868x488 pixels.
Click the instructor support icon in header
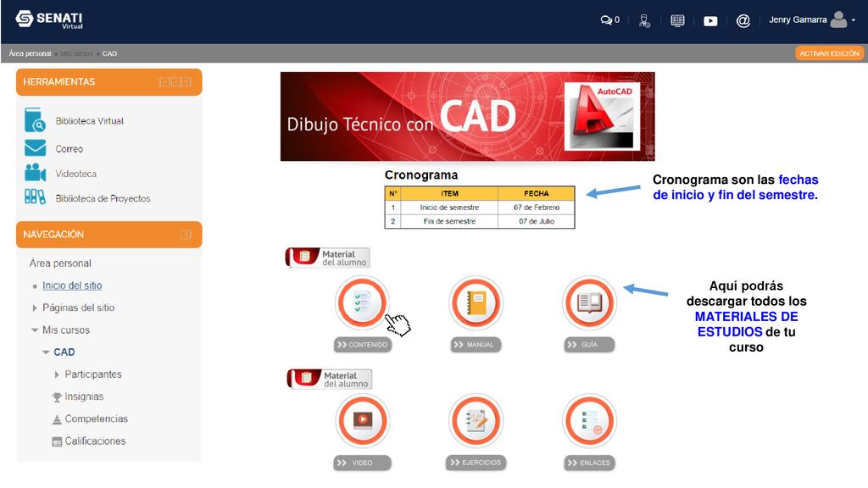(x=644, y=21)
